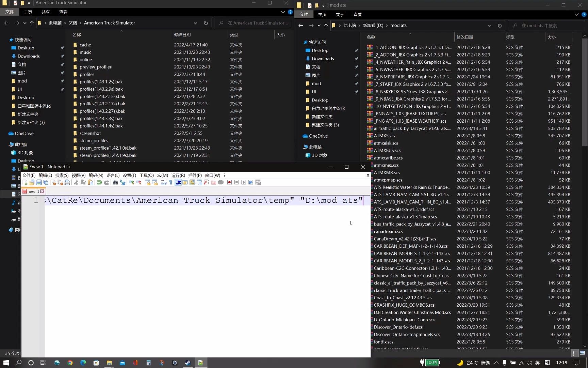
Task: Open Steam from the Windows taskbar
Action: click(187, 363)
